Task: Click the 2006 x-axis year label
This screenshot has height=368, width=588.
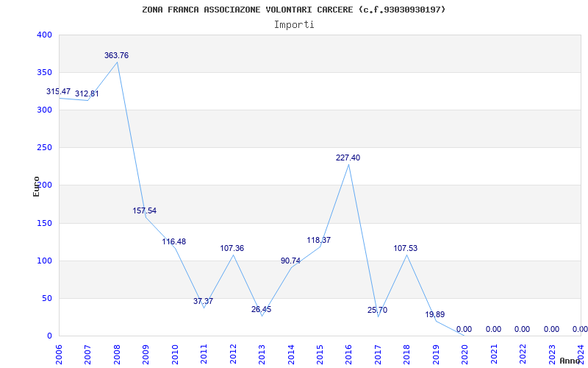Action: pos(59,354)
